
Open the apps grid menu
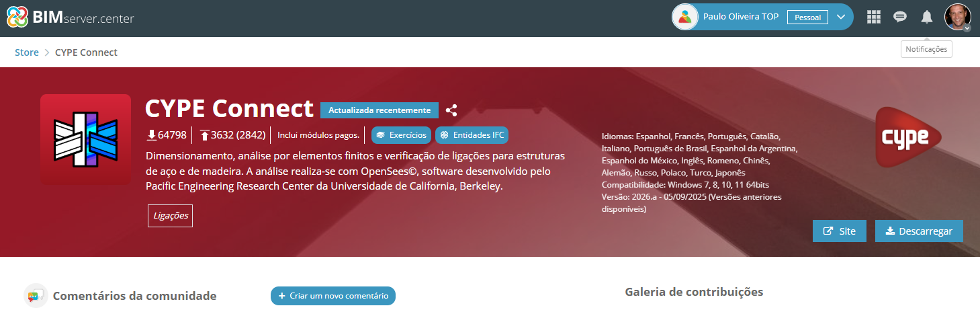click(x=874, y=17)
